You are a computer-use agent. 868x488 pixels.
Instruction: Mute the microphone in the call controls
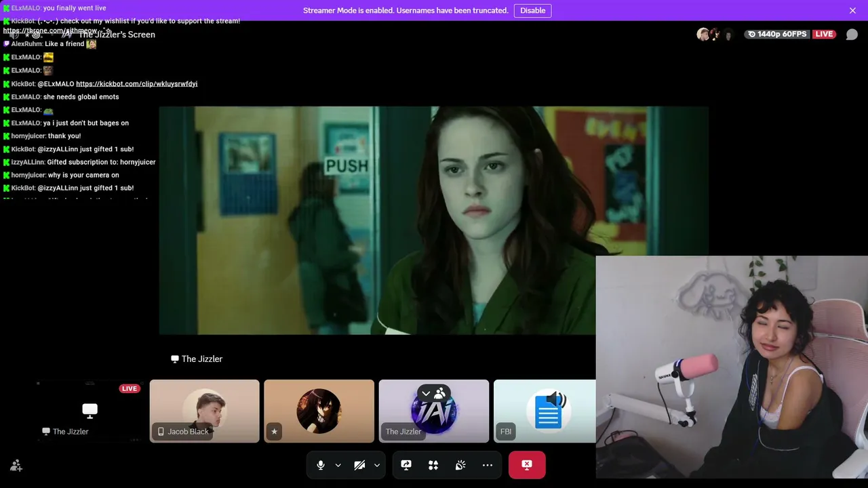click(321, 465)
